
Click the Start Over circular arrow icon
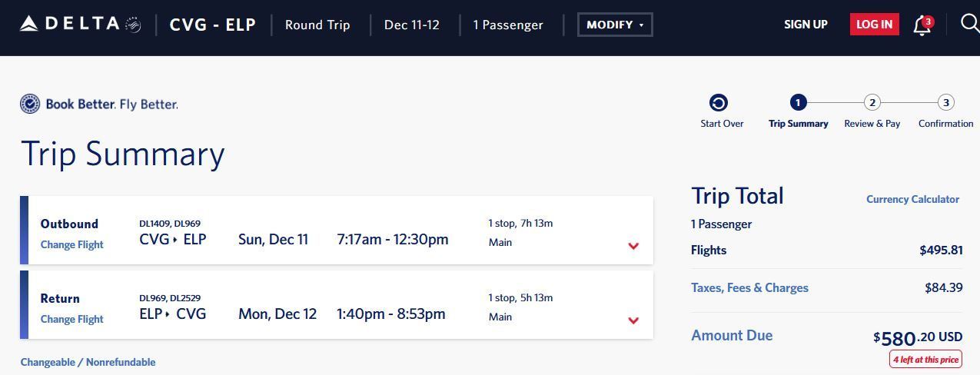click(x=719, y=103)
